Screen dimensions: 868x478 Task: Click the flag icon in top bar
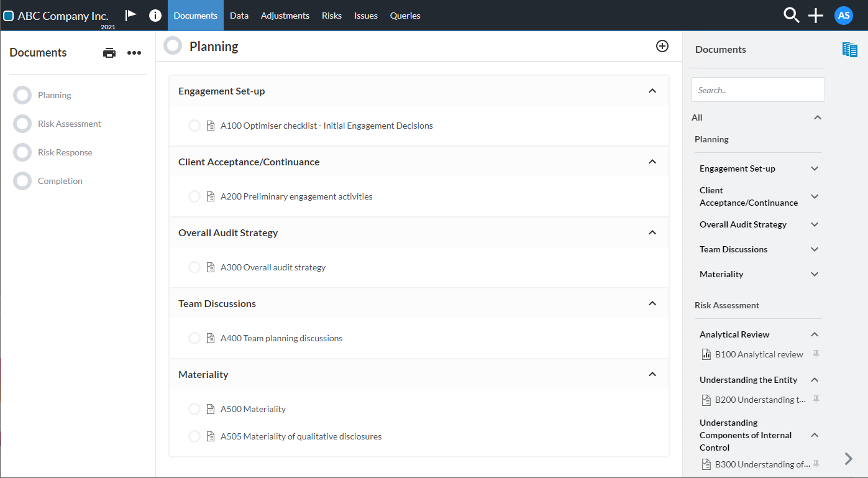click(130, 16)
